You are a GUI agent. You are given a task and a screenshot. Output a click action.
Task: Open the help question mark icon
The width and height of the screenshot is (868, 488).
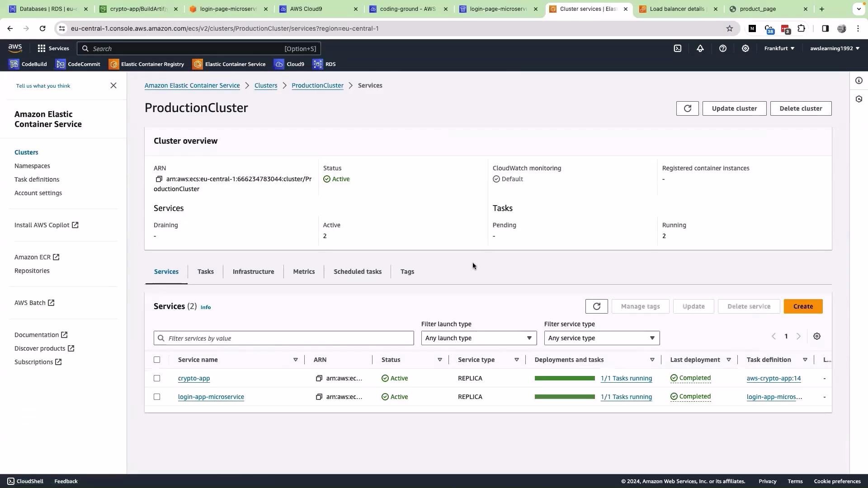pyautogui.click(x=722, y=48)
